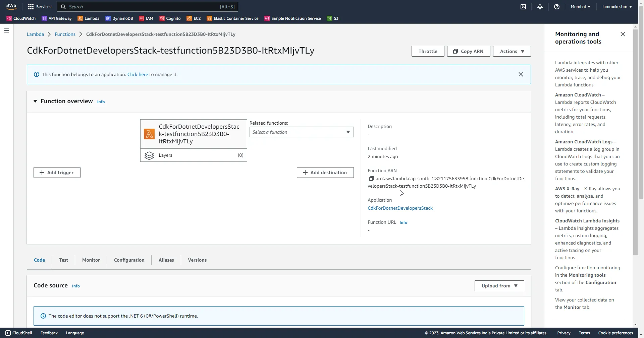Open EC2 from the favorites bar
The image size is (644, 338).
click(197, 18)
